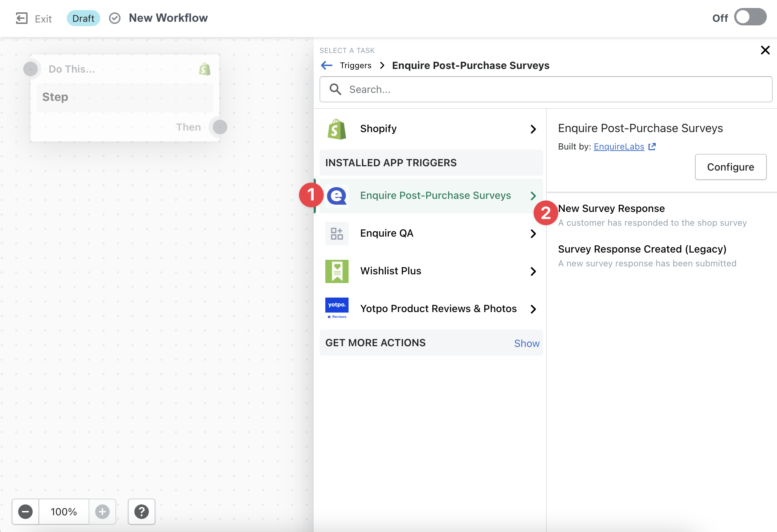Screen dimensions: 777x532
Task: Select Survey Response Created (Legacy) trigger
Action: [x=642, y=249]
